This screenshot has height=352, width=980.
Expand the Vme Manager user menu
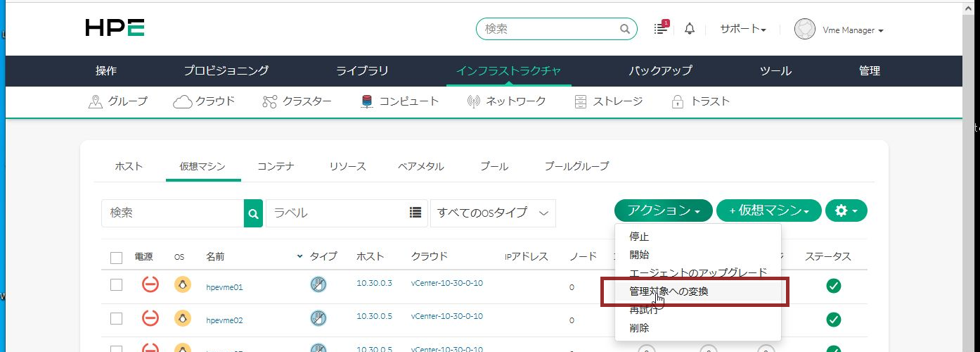click(839, 30)
